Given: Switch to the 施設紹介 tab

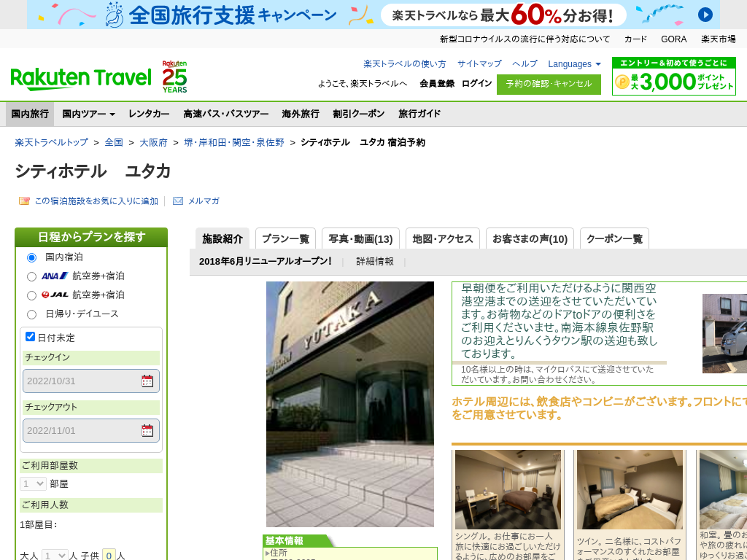Looking at the screenshot, I should [x=222, y=238].
